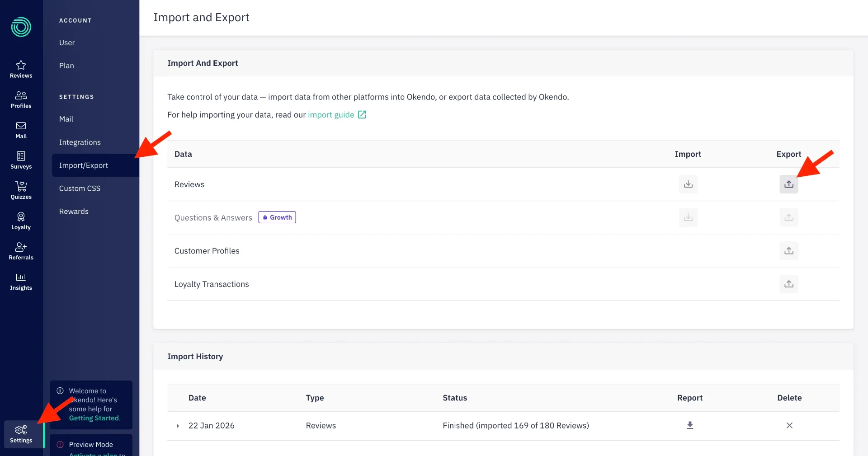This screenshot has height=456, width=868.
Task: Expand the 22 Jan 2026 import row
Action: click(x=178, y=426)
